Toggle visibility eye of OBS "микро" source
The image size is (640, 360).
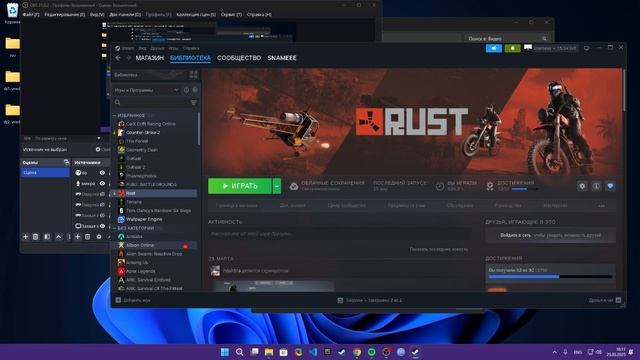click(102, 184)
